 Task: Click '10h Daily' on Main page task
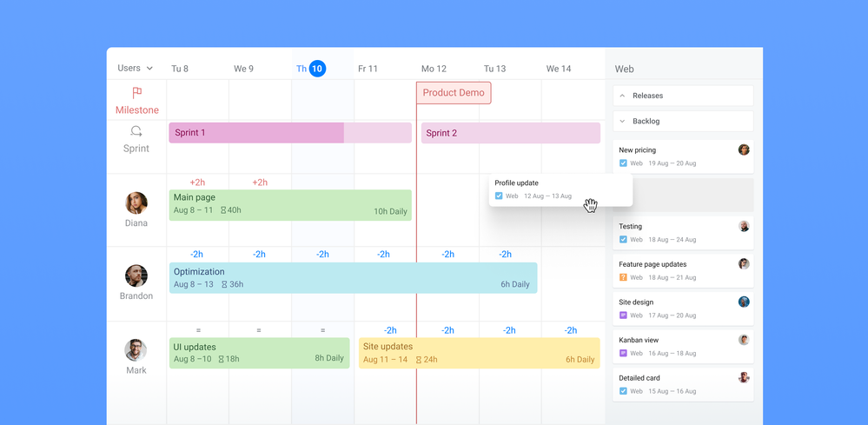pos(390,211)
